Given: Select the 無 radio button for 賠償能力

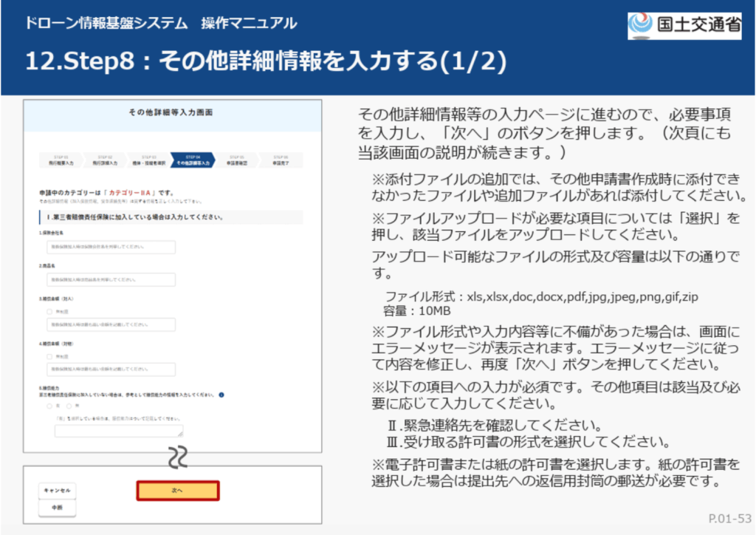Looking at the screenshot, I should pyautogui.click(x=69, y=406).
